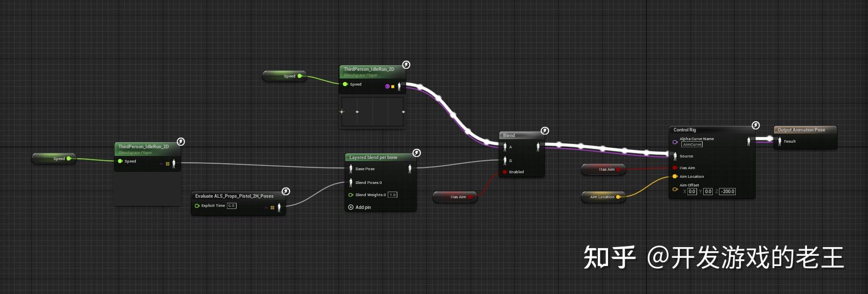This screenshot has height=294, width=868.
Task: Select ThirdPerson_IdleRun_2D title on node feeding Base Pose
Action: (143, 147)
